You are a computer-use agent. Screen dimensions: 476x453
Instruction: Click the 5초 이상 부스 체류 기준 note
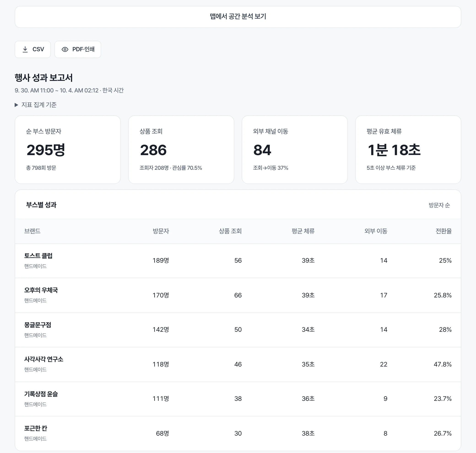[x=391, y=168]
